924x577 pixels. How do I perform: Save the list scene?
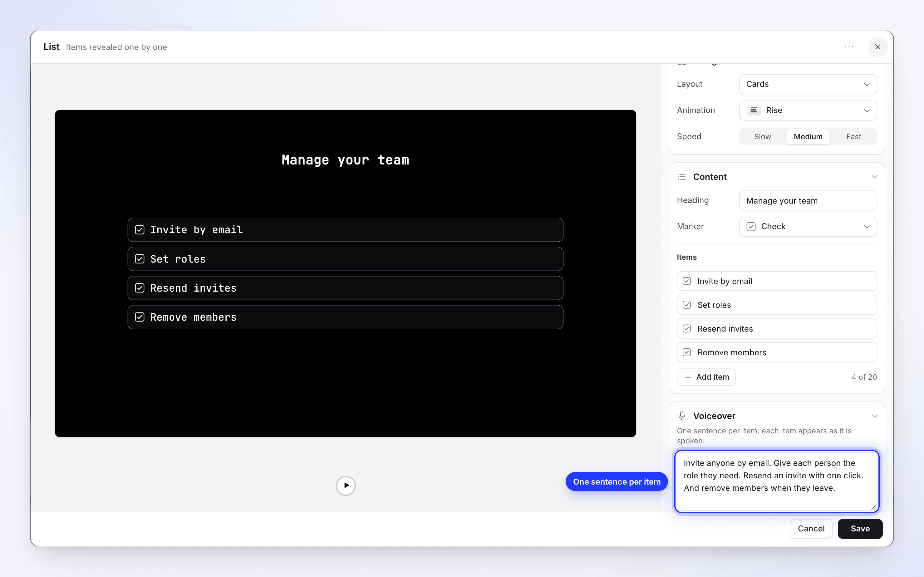pos(860,529)
